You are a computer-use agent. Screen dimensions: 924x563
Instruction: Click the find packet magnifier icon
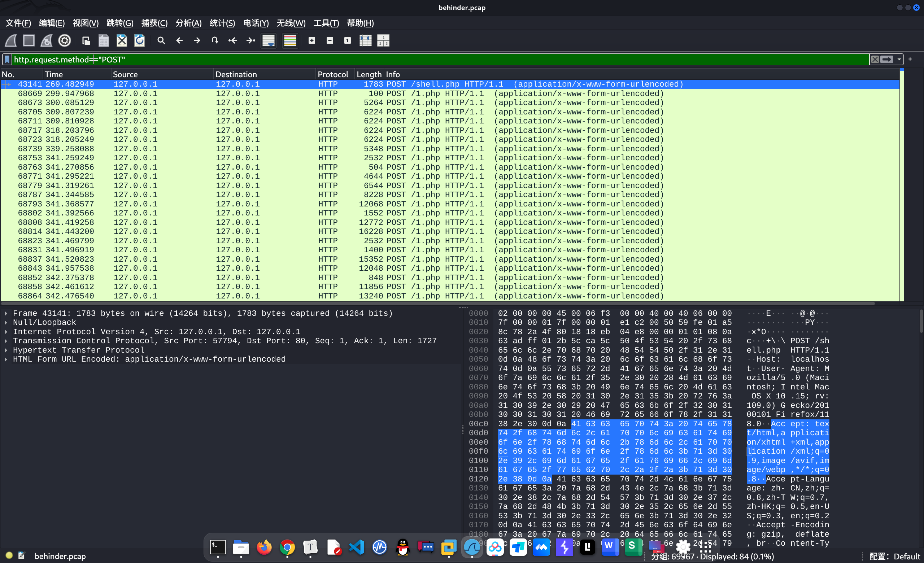coord(161,40)
